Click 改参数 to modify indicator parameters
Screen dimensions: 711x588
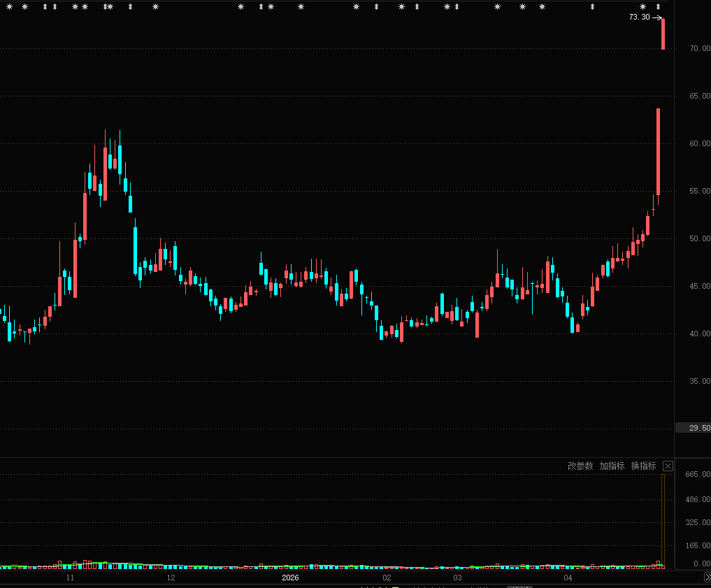[x=580, y=466]
